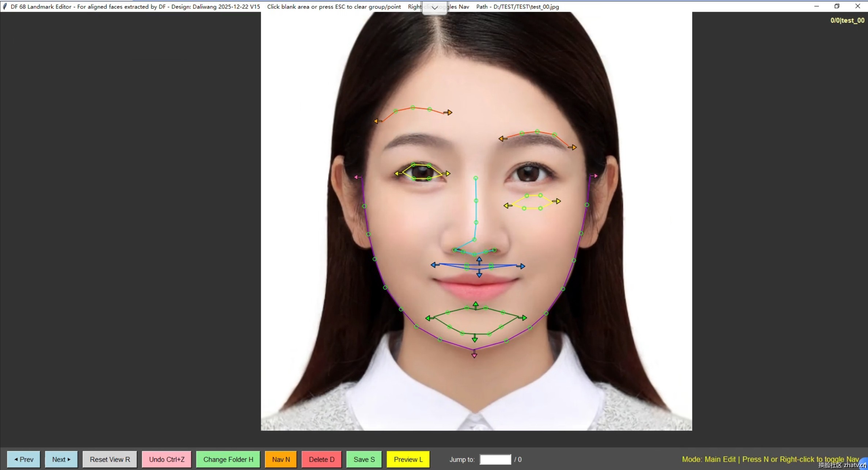
Task: Click the Prev button
Action: 24,459
